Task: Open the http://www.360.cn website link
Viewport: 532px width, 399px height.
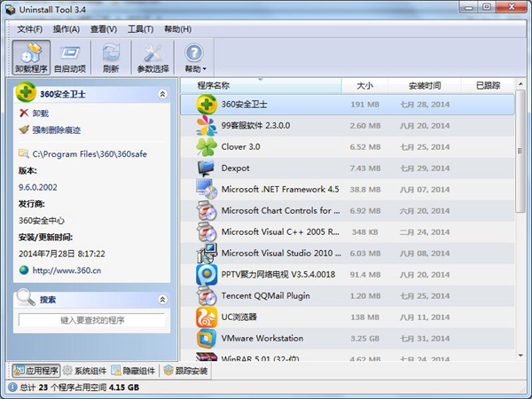Action: pyautogui.click(x=66, y=270)
